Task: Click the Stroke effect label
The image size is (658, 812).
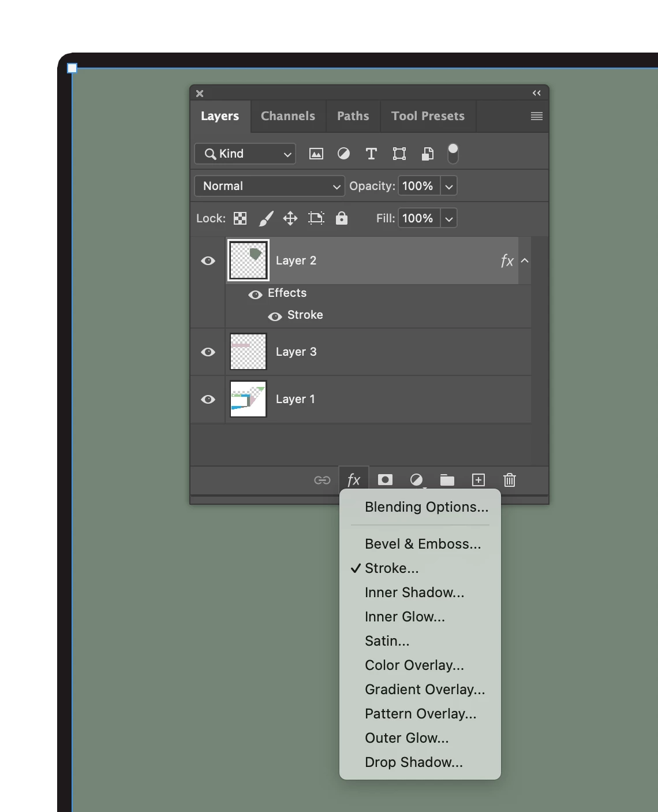Action: click(x=305, y=315)
